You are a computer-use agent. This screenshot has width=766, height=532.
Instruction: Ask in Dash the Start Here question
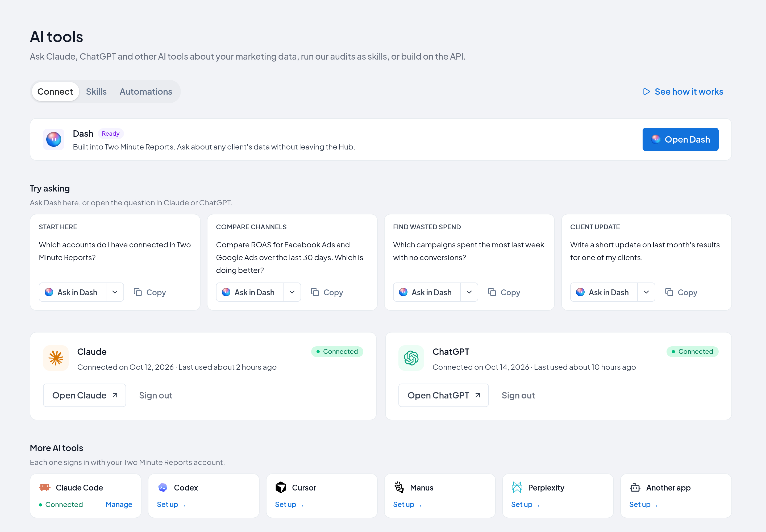[73, 292]
